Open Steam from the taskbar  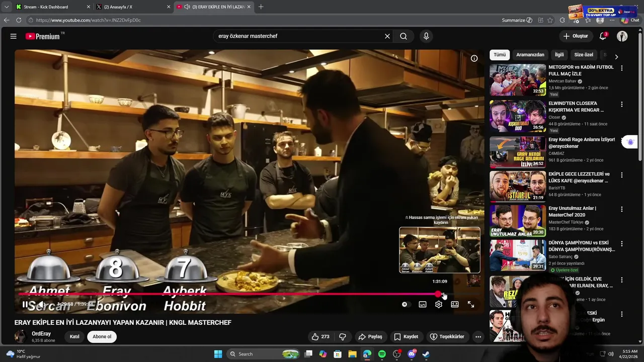coord(426,354)
